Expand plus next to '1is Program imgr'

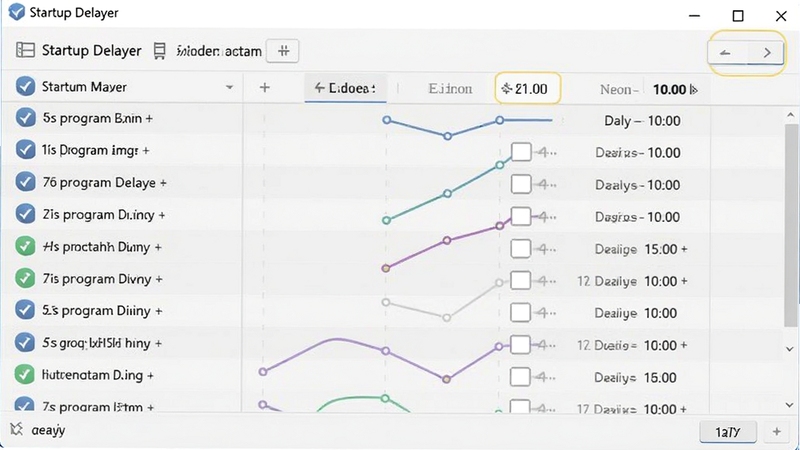pos(146,151)
